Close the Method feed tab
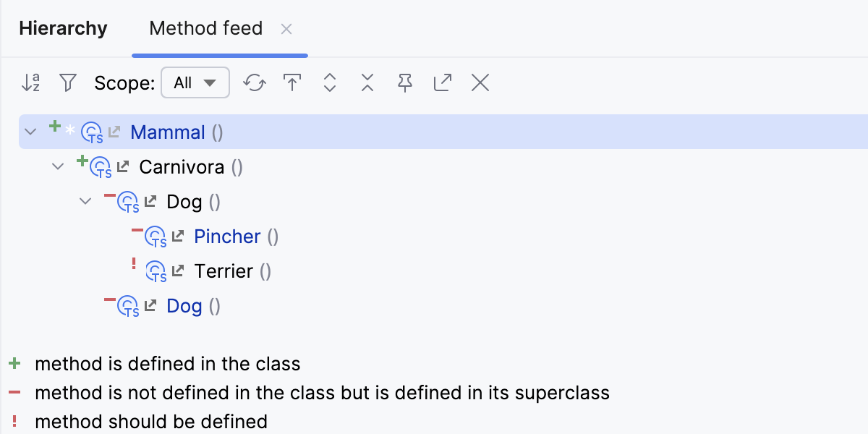Viewport: 868px width, 434px height. 286,29
